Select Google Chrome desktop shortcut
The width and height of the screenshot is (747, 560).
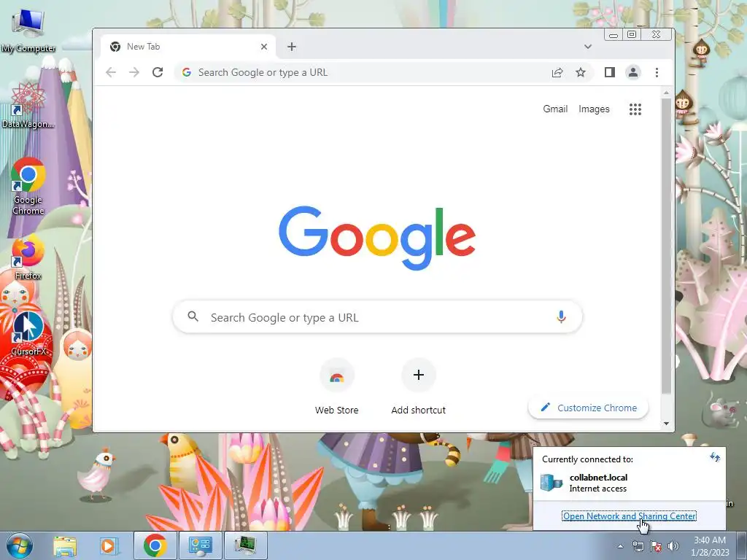(28, 187)
